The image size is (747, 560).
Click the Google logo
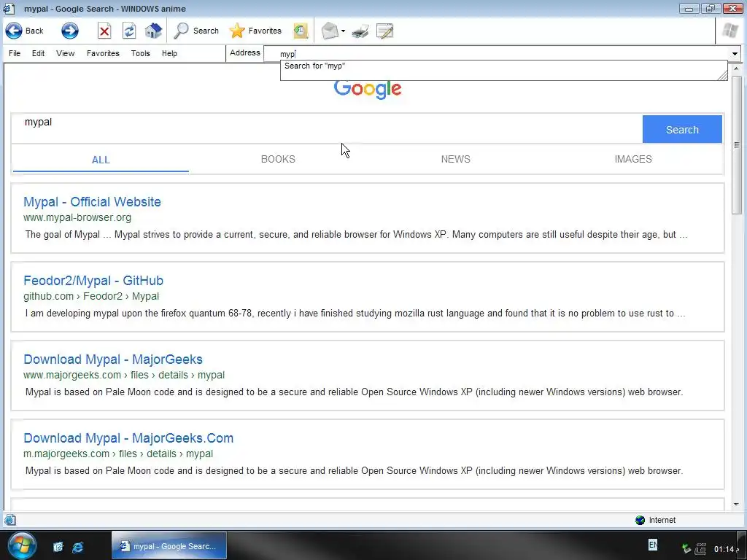(368, 89)
